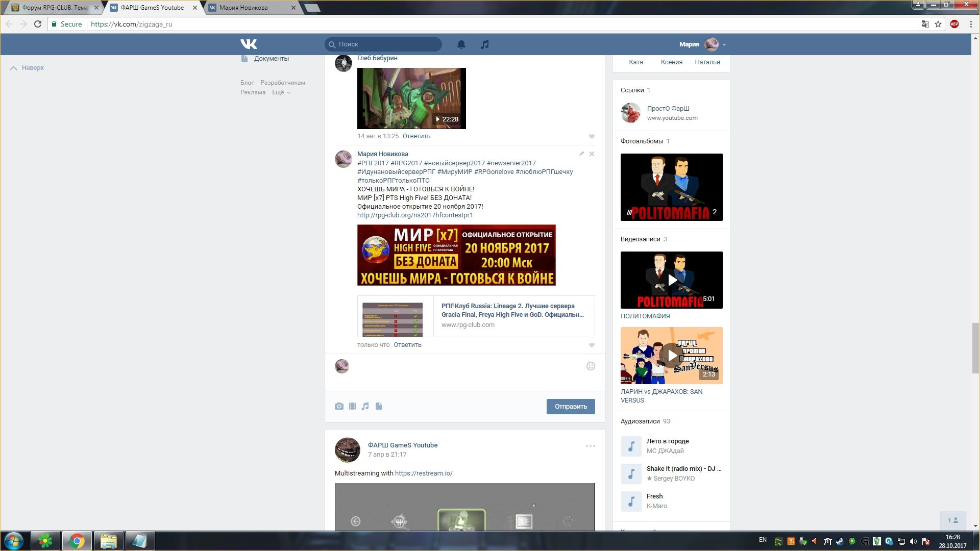Screen dimensions: 980x551
Task: Open the restream.io link
Action: [x=424, y=473]
